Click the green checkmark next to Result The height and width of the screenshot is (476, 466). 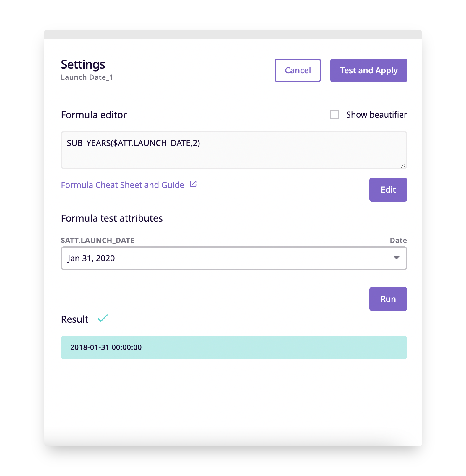click(103, 318)
